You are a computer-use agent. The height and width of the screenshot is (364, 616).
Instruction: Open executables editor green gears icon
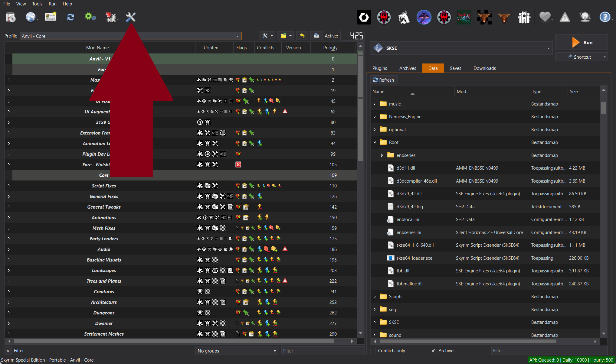tap(90, 17)
